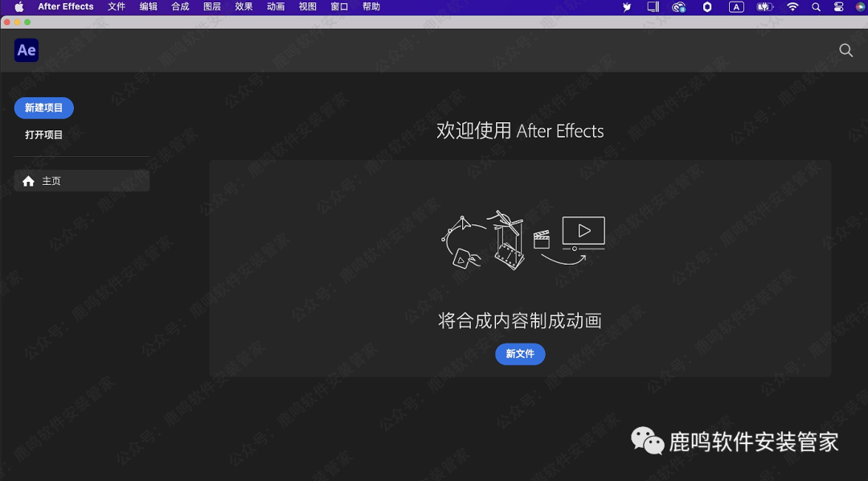The image size is (868, 481).
Task: Click the input source A icon
Action: (736, 6)
